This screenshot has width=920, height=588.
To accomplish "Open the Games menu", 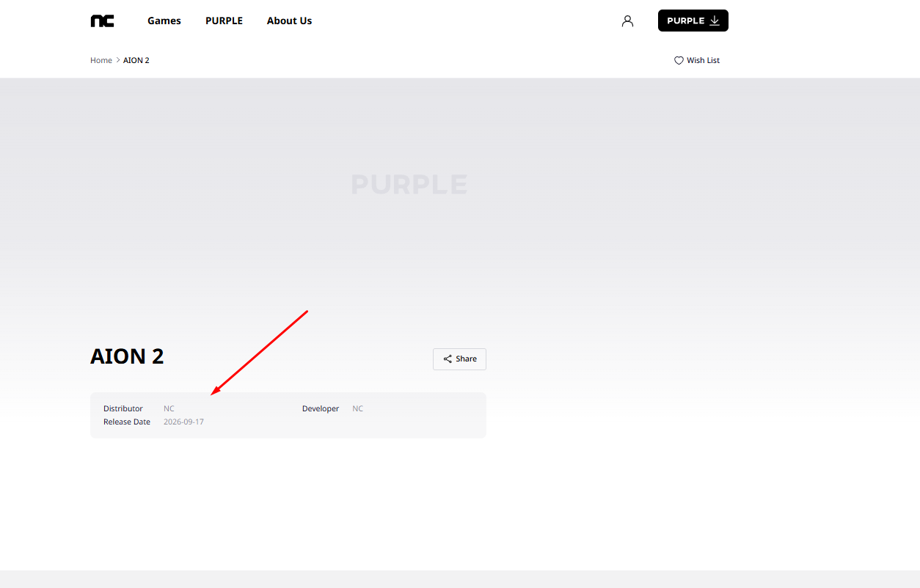I will 164,21.
